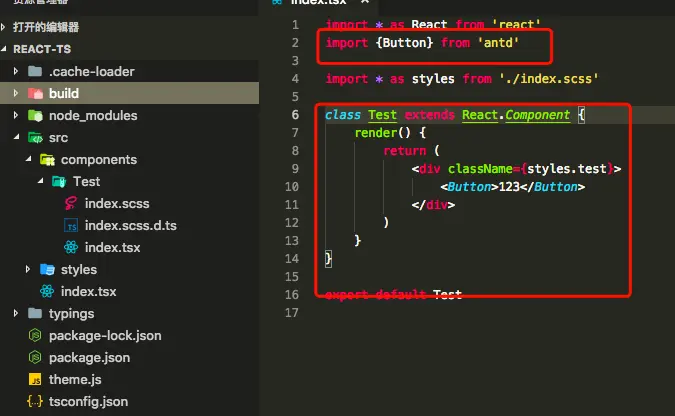Click the Test folder icon
675x416 pixels.
tap(59, 181)
